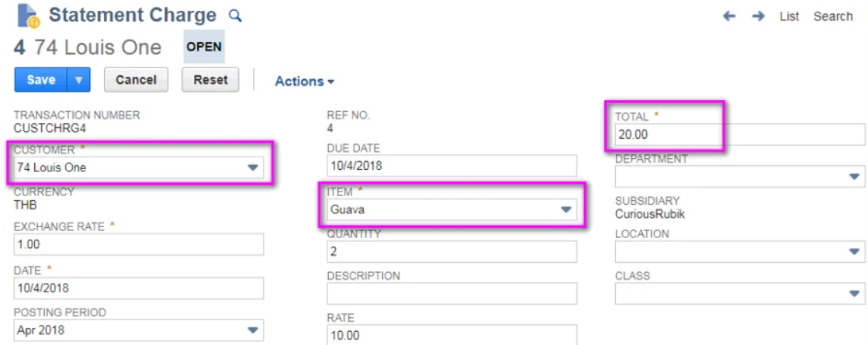Expand the Item dropdown showing Guava

pos(565,209)
